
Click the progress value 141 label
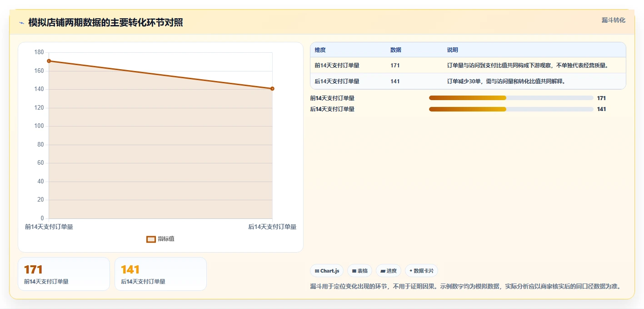(x=601, y=109)
